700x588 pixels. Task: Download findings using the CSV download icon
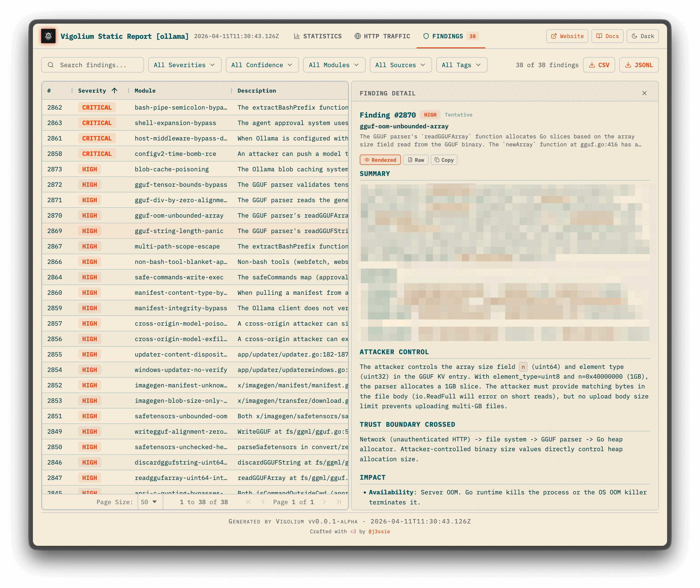point(592,65)
